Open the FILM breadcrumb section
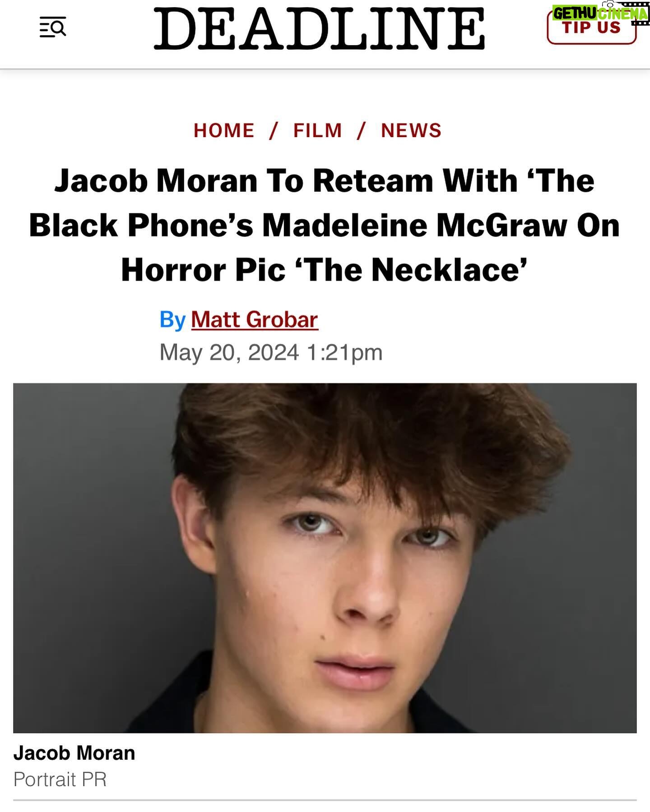 click(317, 131)
